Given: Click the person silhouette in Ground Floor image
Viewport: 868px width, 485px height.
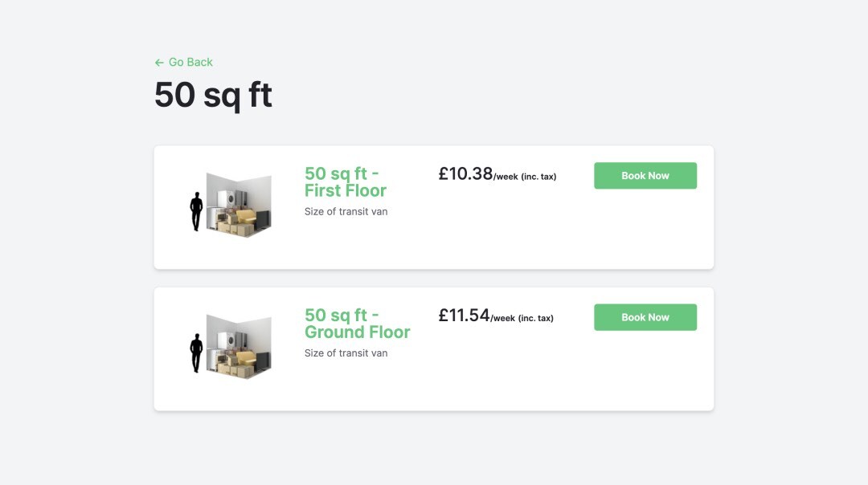Looking at the screenshot, I should 196,353.
